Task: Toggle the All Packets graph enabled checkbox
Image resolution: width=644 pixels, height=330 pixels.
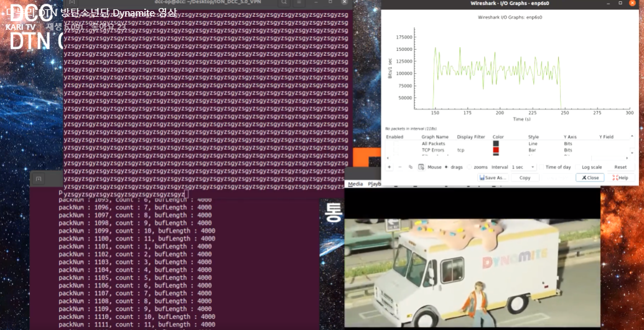Action: point(396,144)
